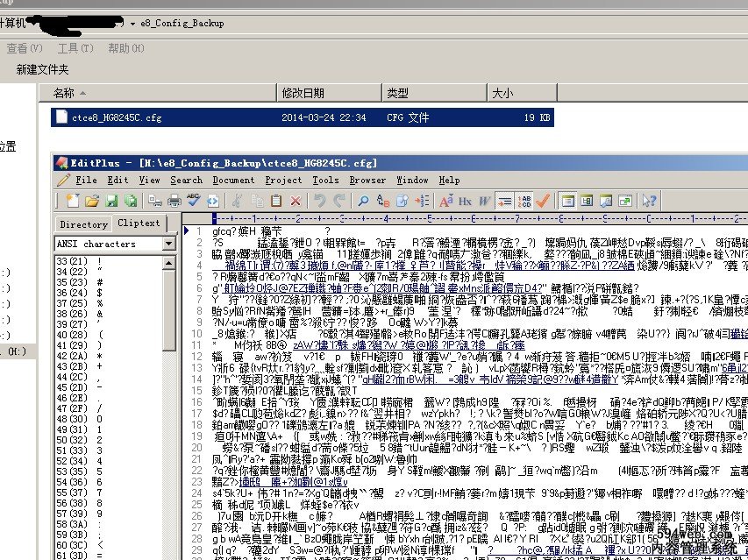
Task: Switch to the Cliptext tab
Action: click(139, 223)
